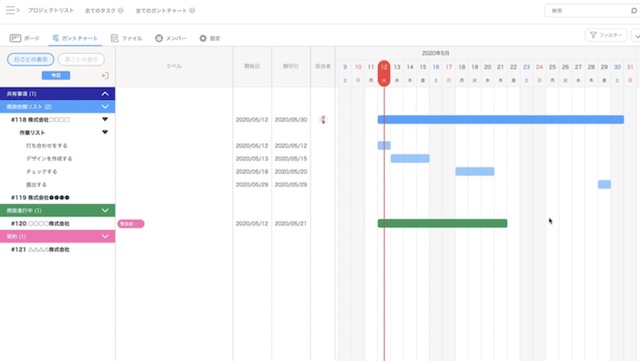The width and height of the screenshot is (640, 361).
Task: Click the settings gear icon
Action: [203, 38]
